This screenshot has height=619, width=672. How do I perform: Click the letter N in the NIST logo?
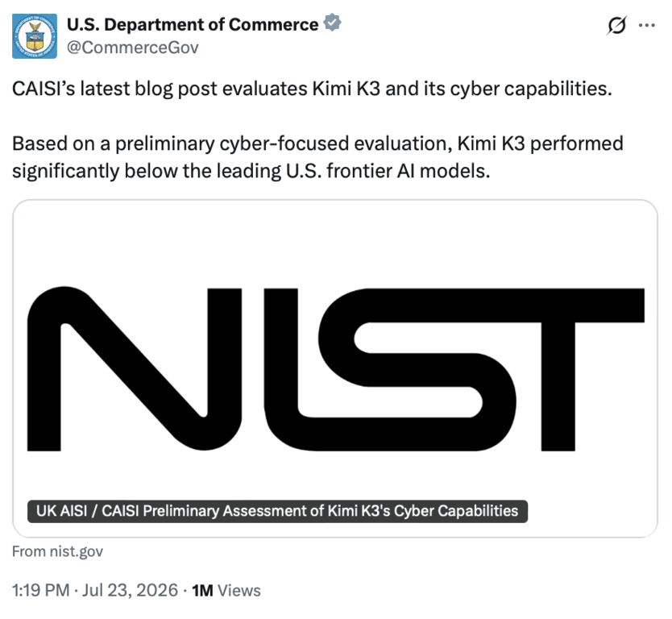(x=134, y=368)
